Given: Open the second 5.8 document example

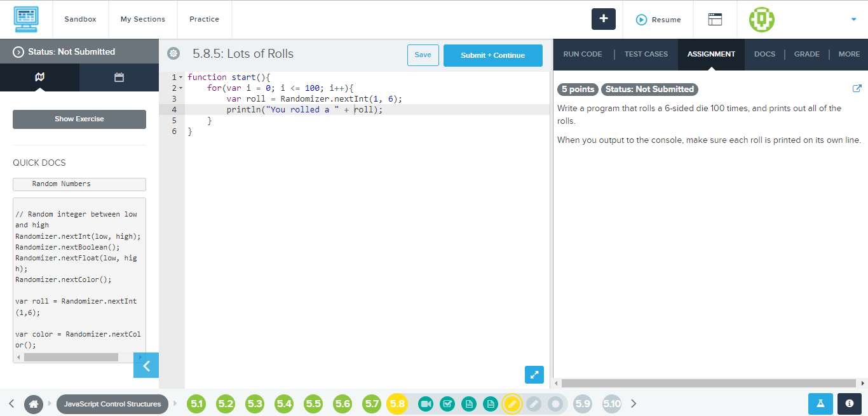Looking at the screenshot, I should coord(491,404).
